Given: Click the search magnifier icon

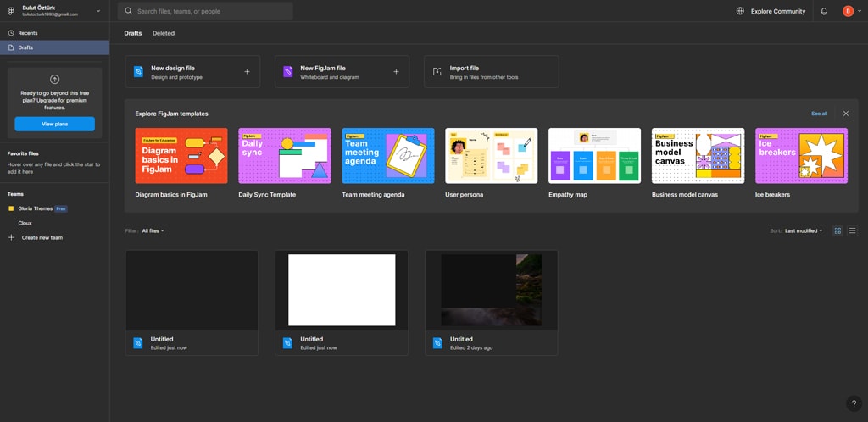Looking at the screenshot, I should [129, 11].
